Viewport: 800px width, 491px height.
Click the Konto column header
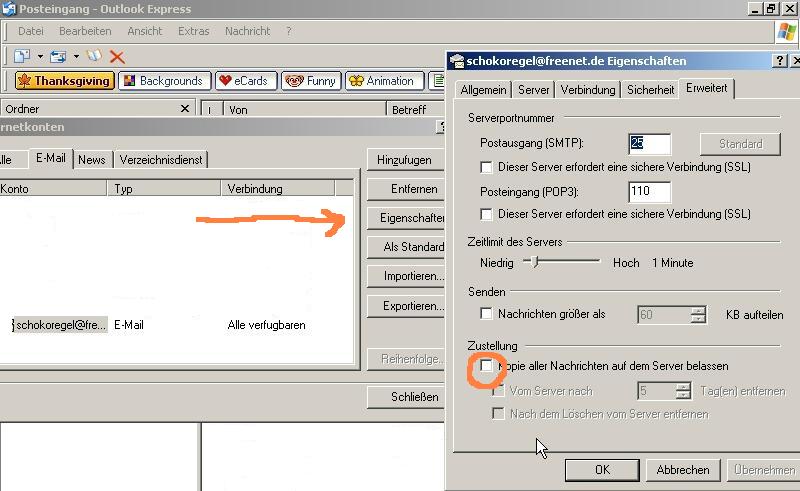53,189
